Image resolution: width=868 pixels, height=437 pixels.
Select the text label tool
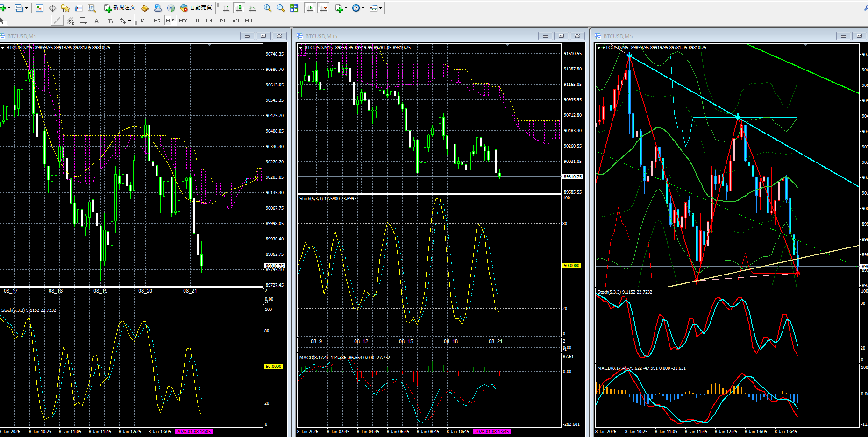(110, 21)
